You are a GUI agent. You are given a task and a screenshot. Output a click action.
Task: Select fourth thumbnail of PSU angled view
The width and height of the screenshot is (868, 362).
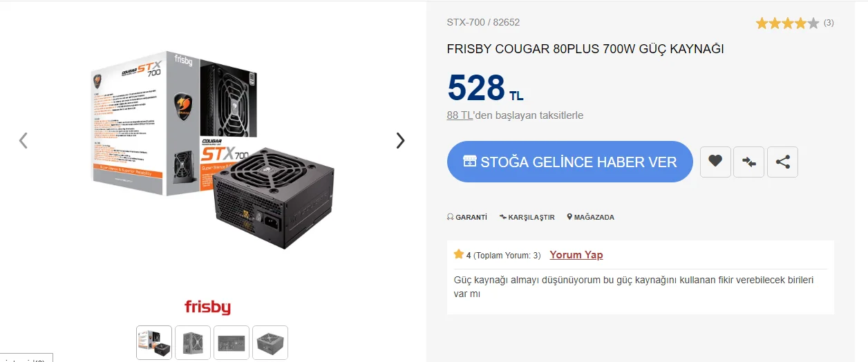[x=270, y=343]
